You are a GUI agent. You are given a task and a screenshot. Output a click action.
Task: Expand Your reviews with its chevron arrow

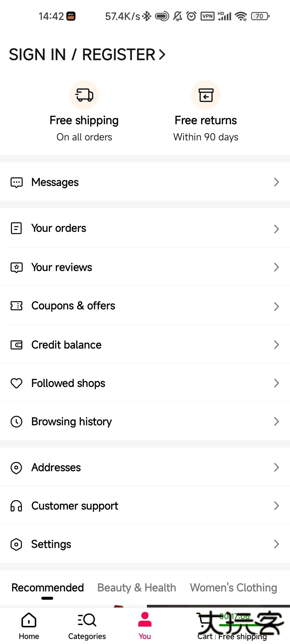coord(276,267)
